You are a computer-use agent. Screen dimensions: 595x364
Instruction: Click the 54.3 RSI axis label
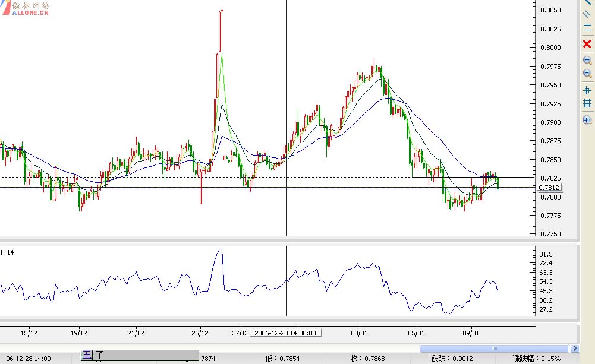pyautogui.click(x=546, y=281)
